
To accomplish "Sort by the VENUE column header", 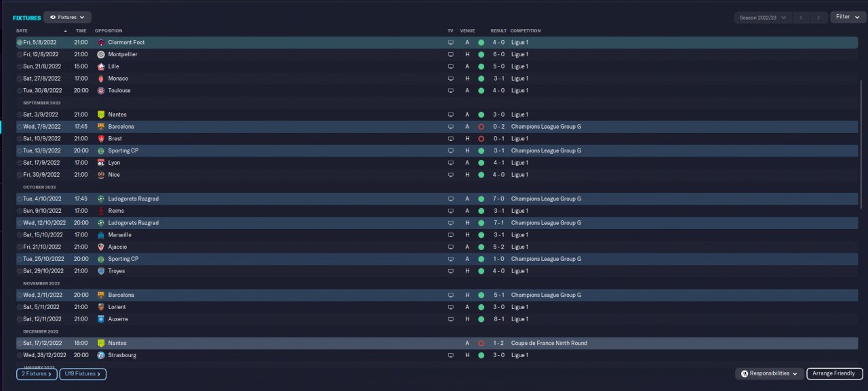I will (467, 30).
